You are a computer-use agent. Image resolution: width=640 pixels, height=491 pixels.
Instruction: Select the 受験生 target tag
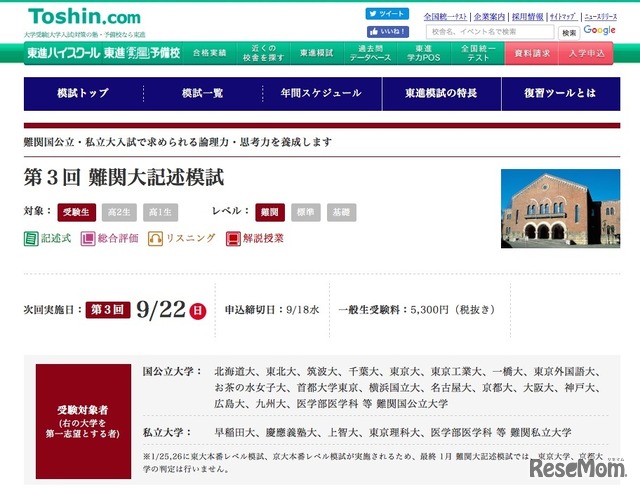(x=76, y=212)
